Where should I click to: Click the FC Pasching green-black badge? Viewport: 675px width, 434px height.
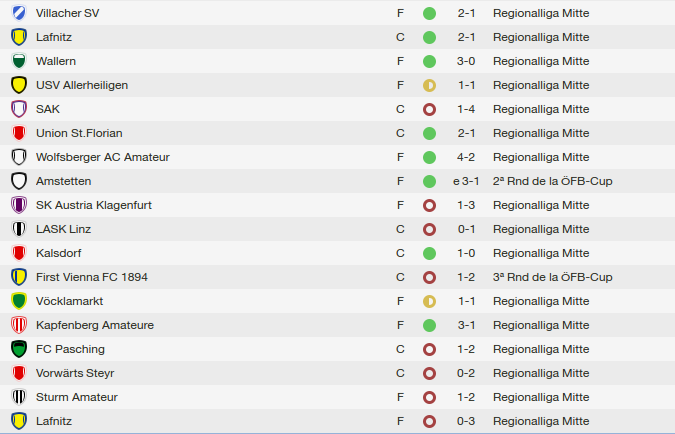pyautogui.click(x=19, y=349)
